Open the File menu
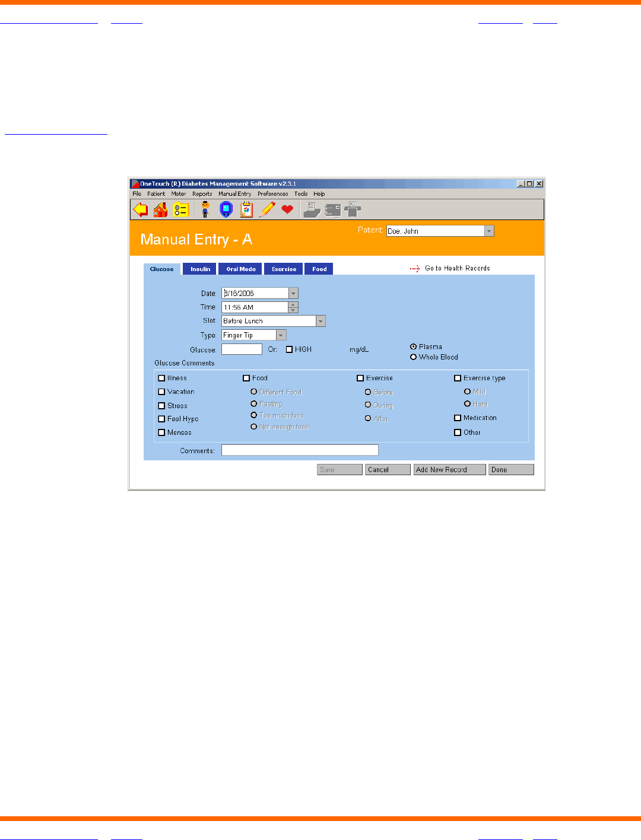Screen dimensions: 641x840 tap(137, 194)
